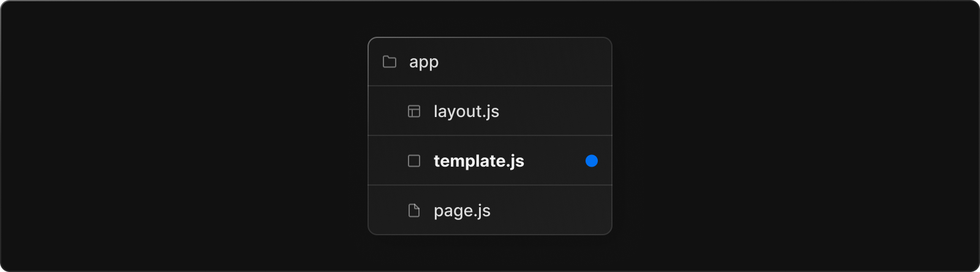Select the bold template.js filename
The image size is (980, 272).
(x=478, y=161)
